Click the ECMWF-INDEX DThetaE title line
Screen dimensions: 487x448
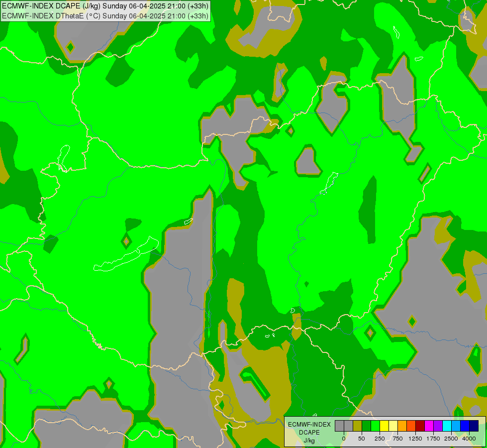point(105,16)
